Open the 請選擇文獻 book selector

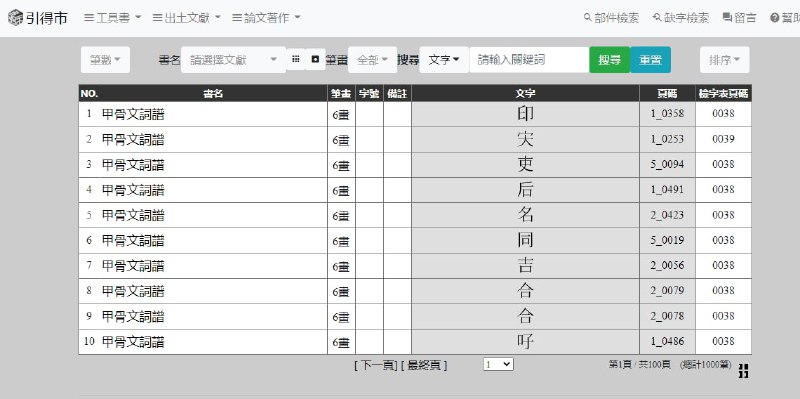233,60
